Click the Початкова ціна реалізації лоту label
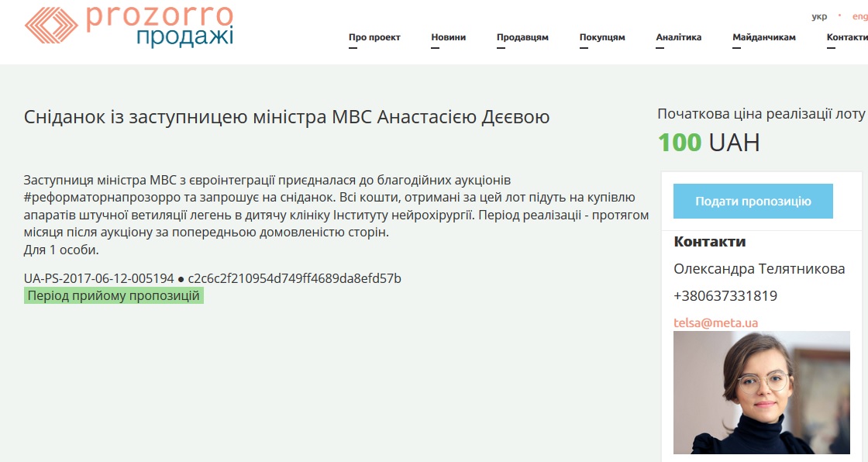 (761, 113)
